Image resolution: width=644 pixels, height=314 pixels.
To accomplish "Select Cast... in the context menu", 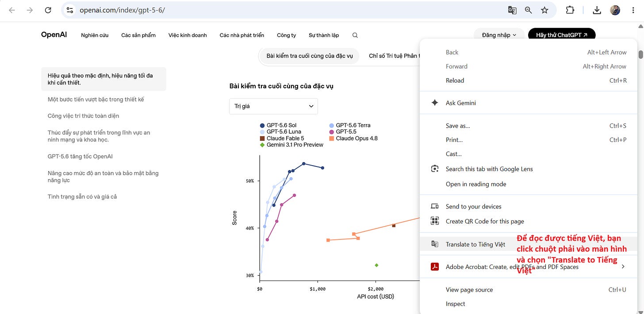I will (x=529, y=154).
